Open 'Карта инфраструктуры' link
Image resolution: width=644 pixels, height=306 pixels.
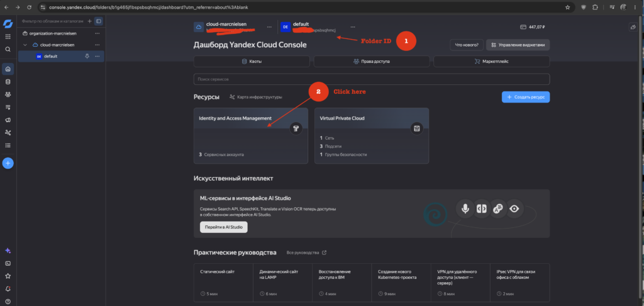coord(256,97)
